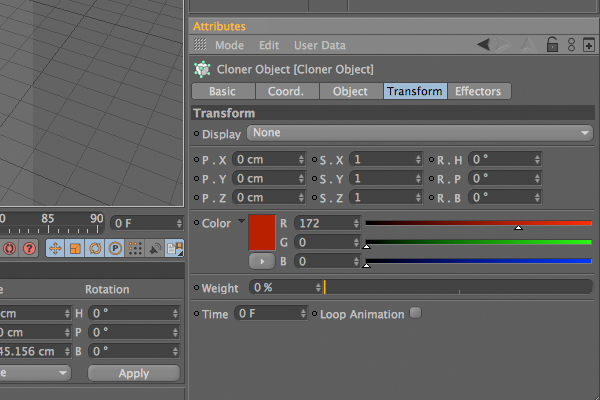Switch to the Effectors tab

[478, 91]
